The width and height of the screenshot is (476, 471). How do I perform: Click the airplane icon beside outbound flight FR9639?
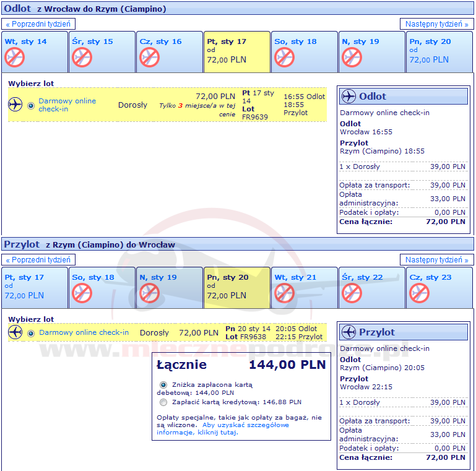click(x=15, y=105)
